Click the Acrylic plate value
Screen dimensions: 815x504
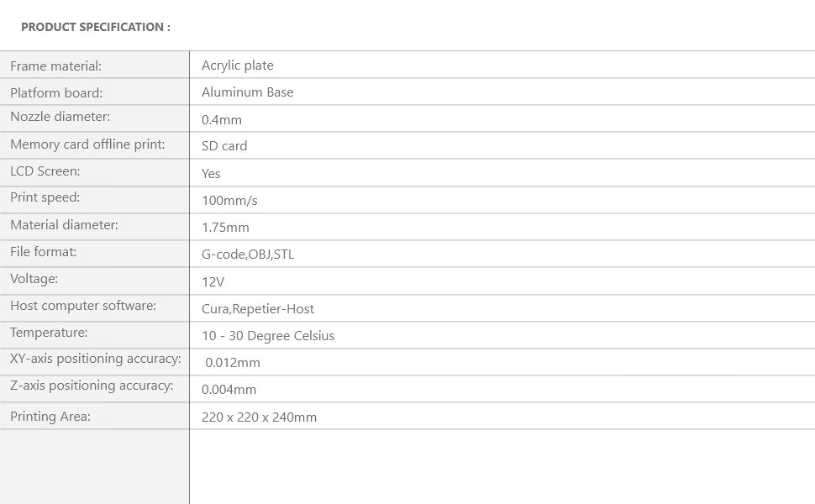pyautogui.click(x=238, y=66)
